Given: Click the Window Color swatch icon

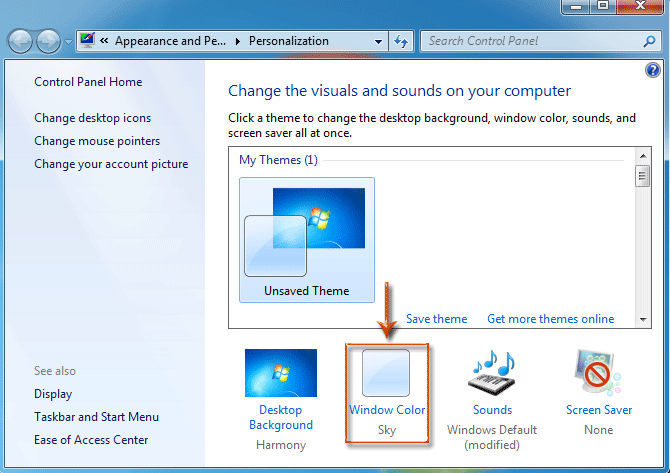Looking at the screenshot, I should (386, 373).
